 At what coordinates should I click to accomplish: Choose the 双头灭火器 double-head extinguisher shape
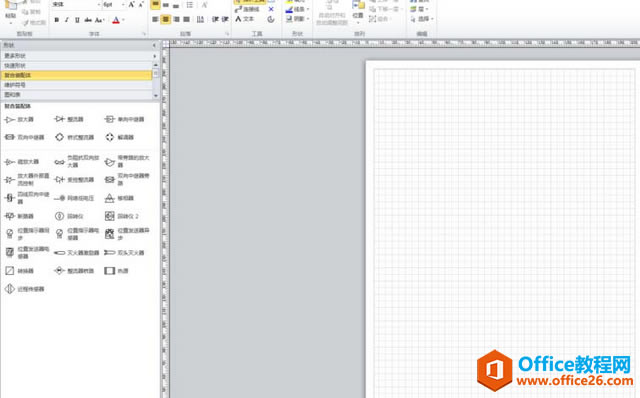coord(124,253)
